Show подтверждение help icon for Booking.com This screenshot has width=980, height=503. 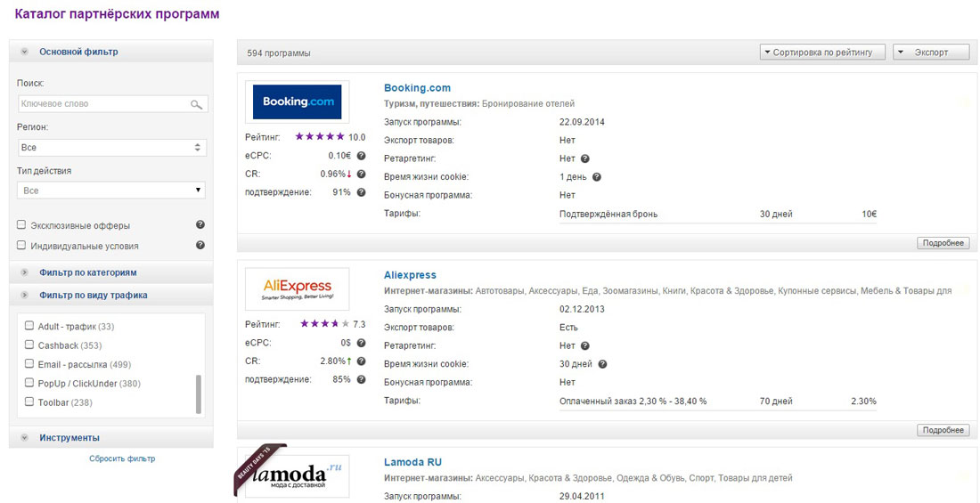point(361,191)
